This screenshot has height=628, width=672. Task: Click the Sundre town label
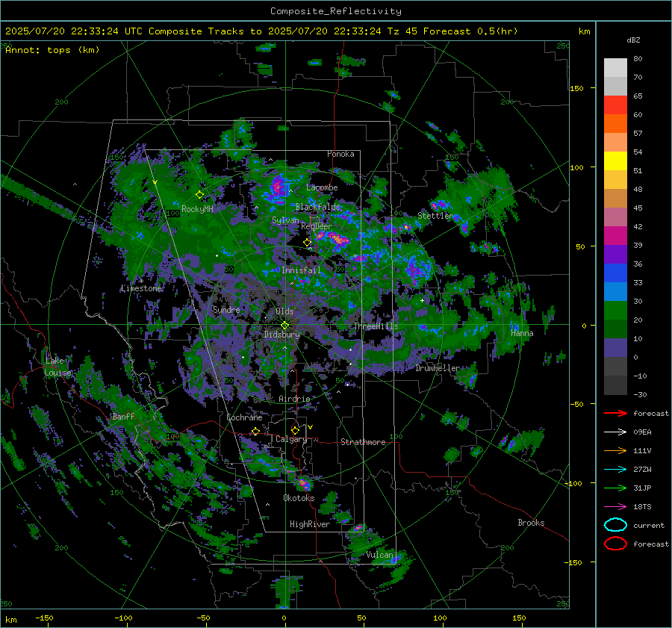(x=226, y=310)
